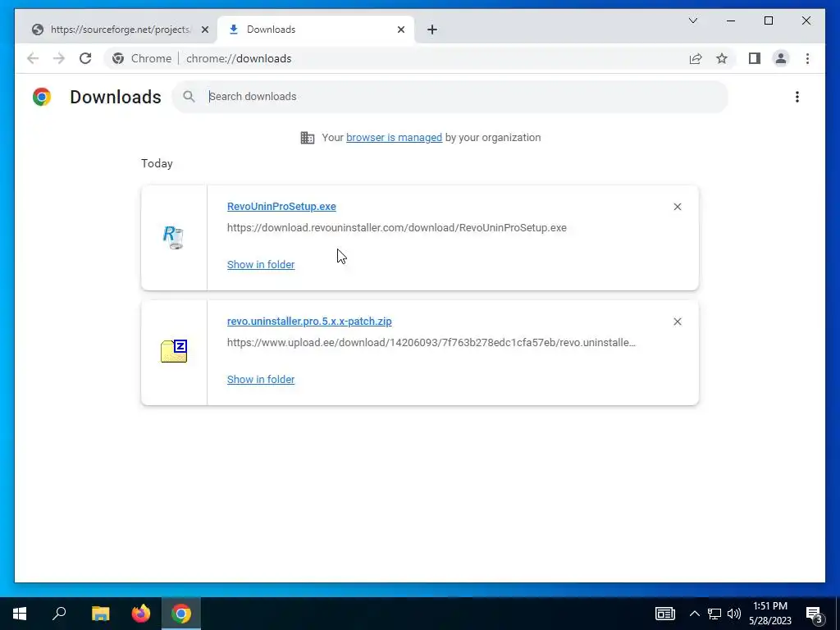
Task: Click the Chrome logo beside Downloads title
Action: 42,97
